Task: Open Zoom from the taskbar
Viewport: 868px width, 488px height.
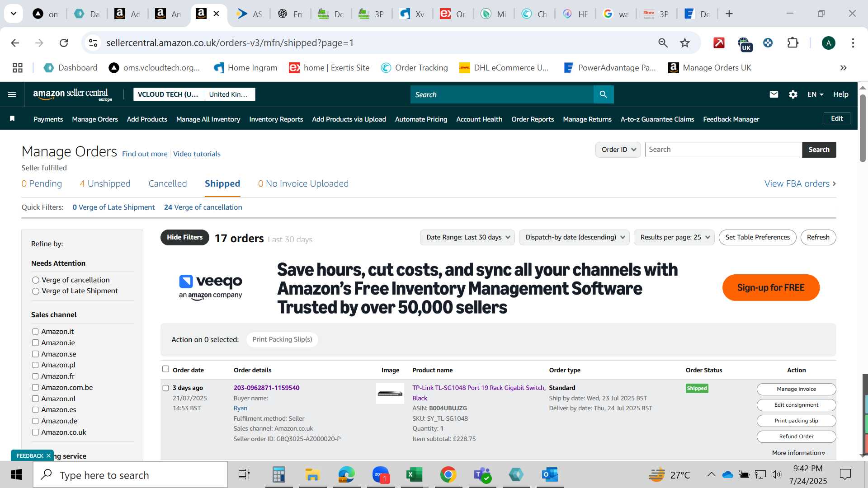Action: tap(381, 475)
